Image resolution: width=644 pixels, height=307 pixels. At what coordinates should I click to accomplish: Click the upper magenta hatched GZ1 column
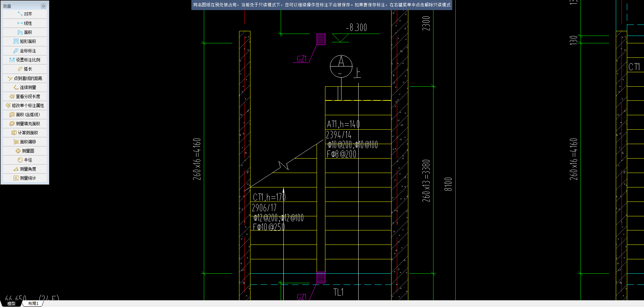click(321, 39)
